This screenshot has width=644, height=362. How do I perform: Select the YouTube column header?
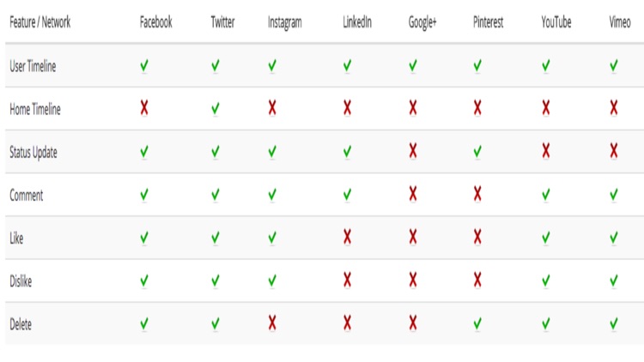(x=556, y=21)
